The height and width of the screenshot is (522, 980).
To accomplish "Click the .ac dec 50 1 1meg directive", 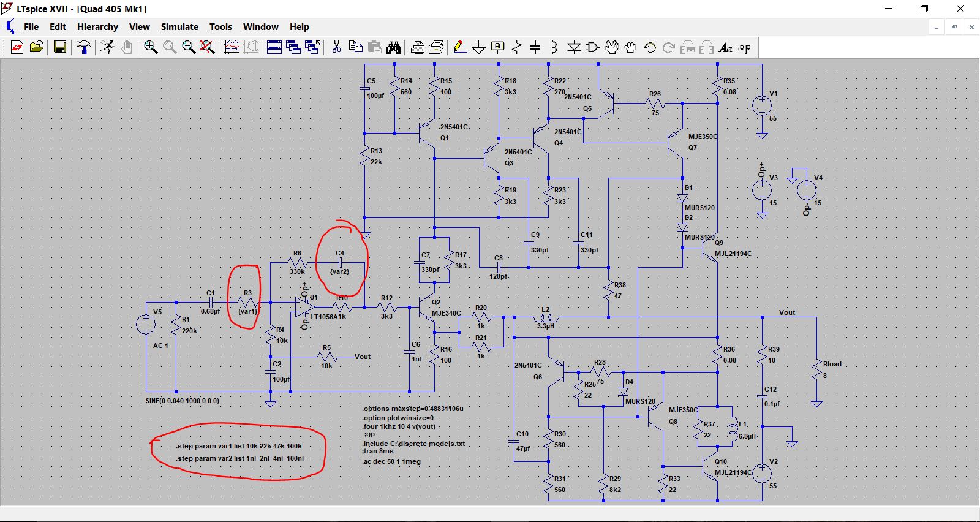I will pyautogui.click(x=391, y=461).
